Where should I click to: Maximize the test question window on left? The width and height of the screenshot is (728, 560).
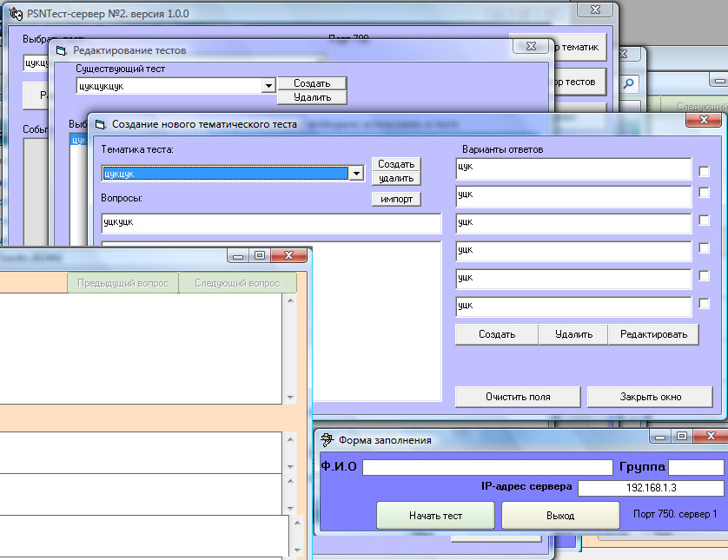tap(260, 255)
